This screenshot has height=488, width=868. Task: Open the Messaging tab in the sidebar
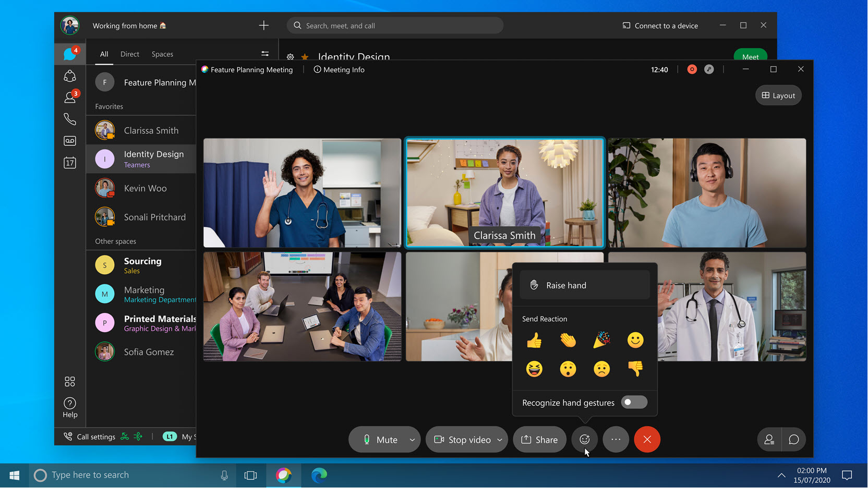70,54
